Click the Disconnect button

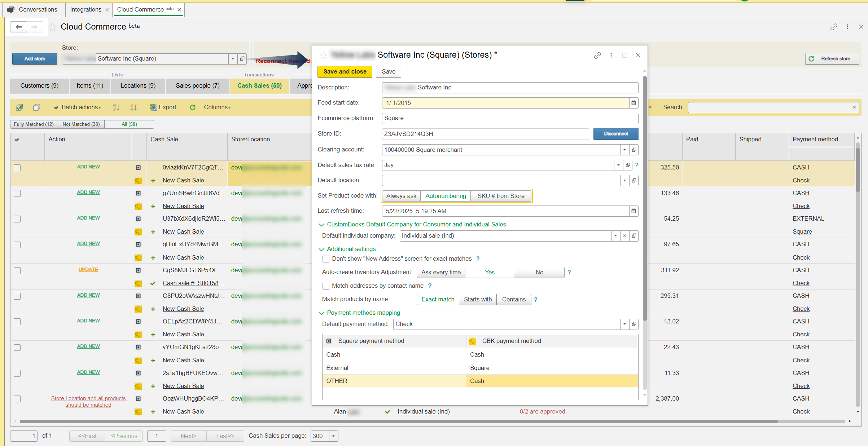(x=615, y=134)
